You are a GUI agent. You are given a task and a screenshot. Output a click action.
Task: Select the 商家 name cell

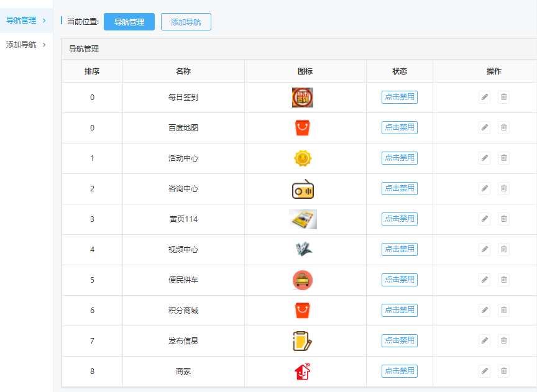point(183,371)
